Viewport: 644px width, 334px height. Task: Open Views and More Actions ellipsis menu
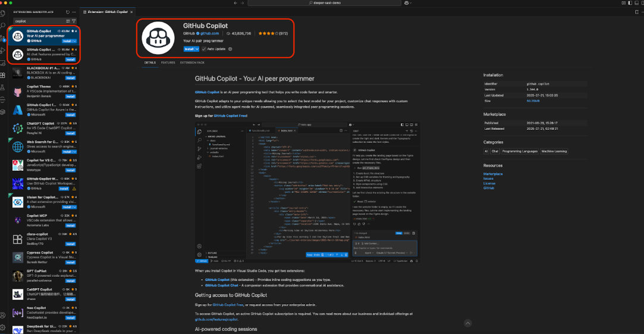tap(73, 12)
